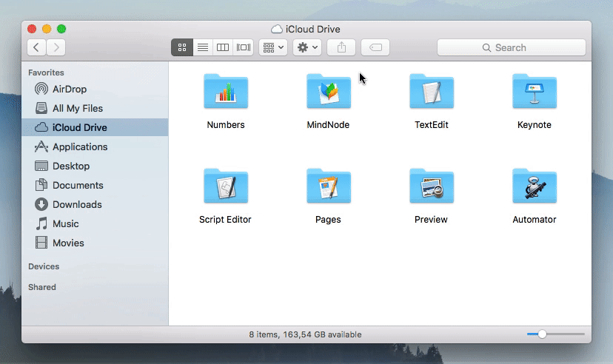613x364 pixels.
Task: Switch to list view
Action: pyautogui.click(x=203, y=47)
